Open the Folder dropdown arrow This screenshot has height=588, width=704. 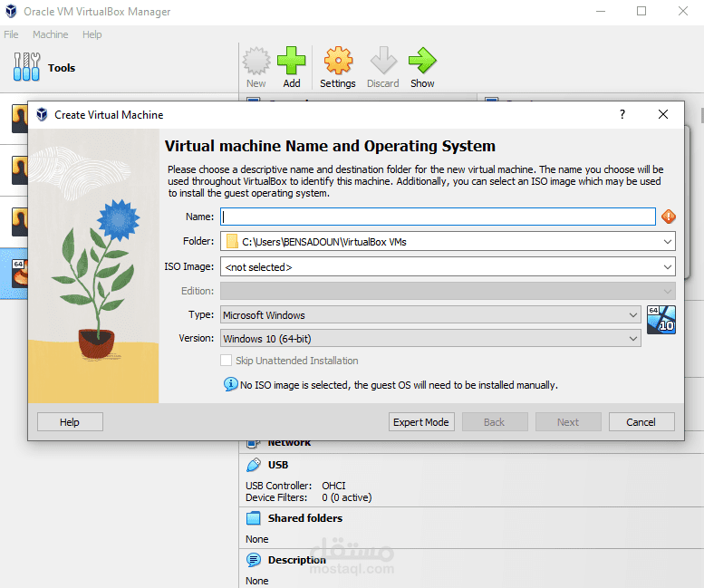click(x=668, y=242)
